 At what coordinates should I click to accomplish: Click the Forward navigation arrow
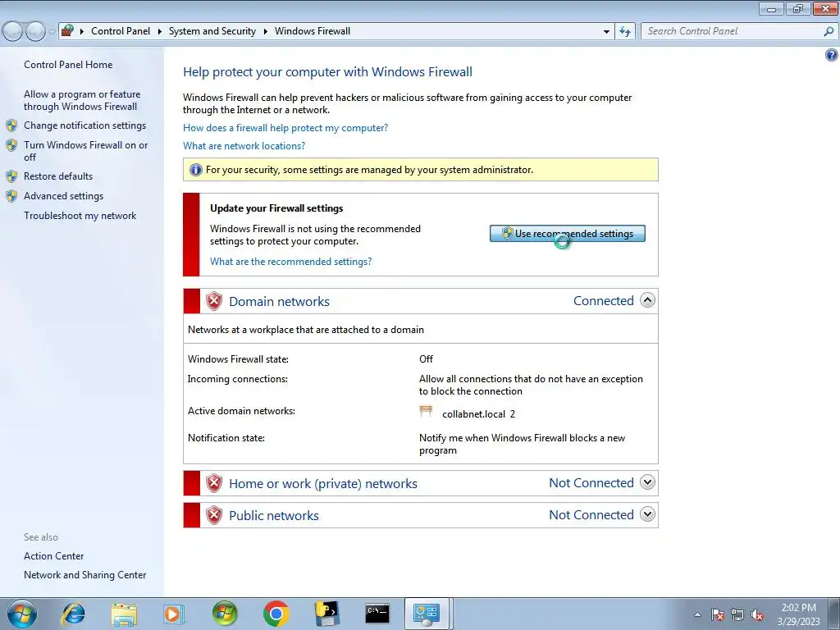36,32
